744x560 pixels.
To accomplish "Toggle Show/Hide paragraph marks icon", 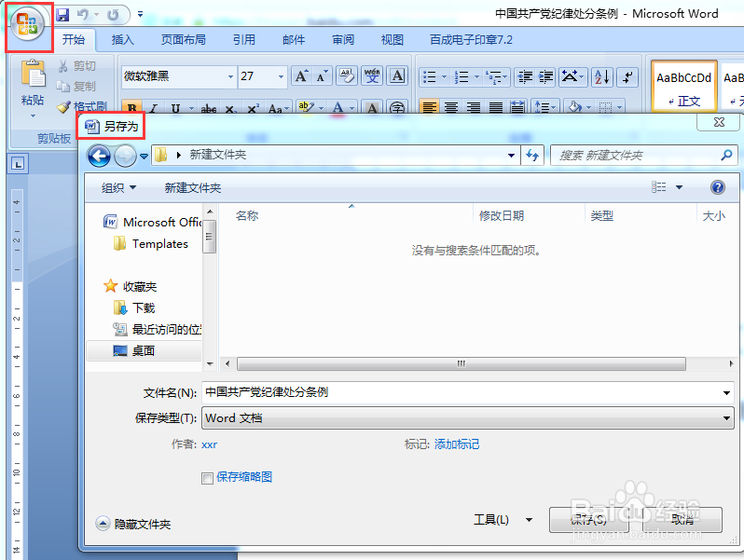I will (627, 77).
